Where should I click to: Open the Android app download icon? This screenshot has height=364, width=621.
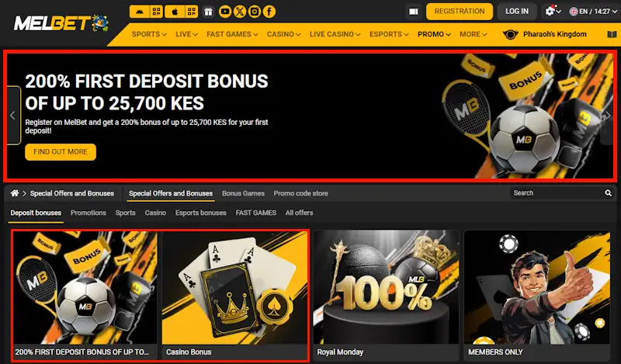[x=140, y=12]
